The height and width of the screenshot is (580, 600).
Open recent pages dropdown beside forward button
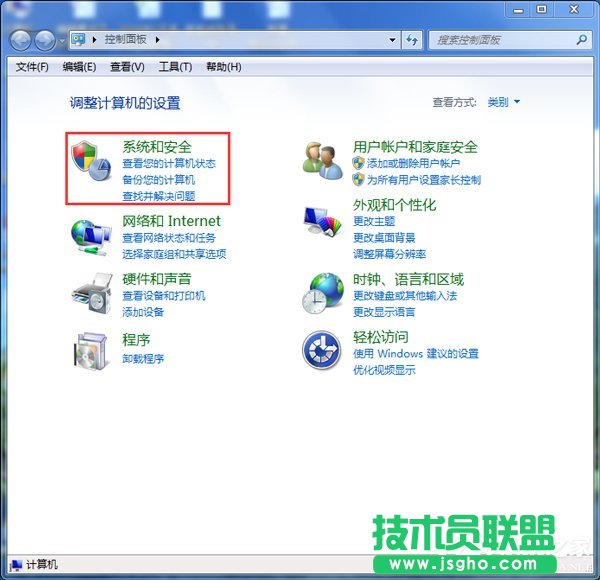click(61, 40)
